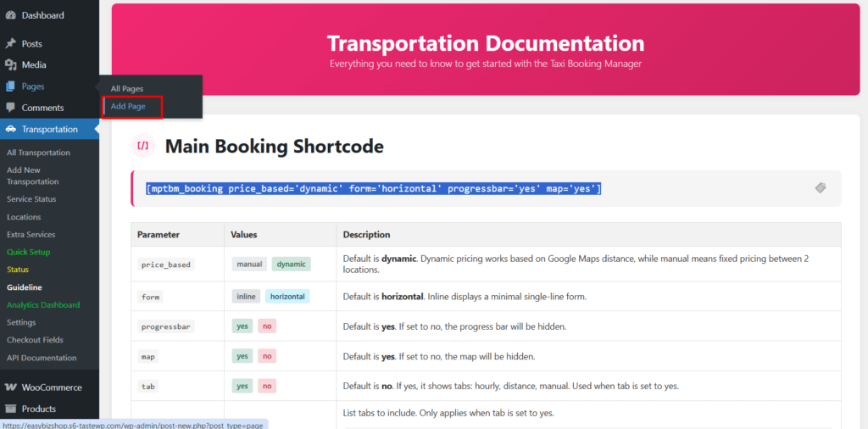The height and width of the screenshot is (429, 868).
Task: Click 'yes' badge in map row
Action: click(x=242, y=356)
